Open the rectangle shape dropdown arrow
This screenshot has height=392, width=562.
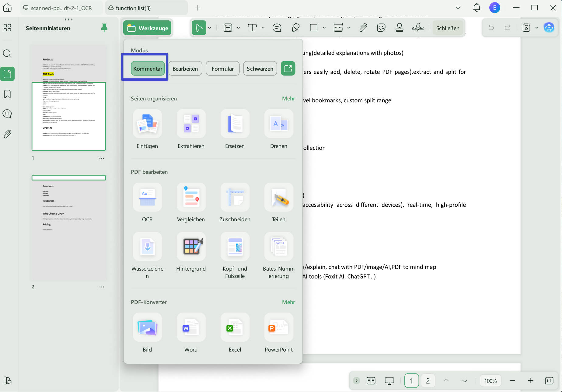pos(324,28)
